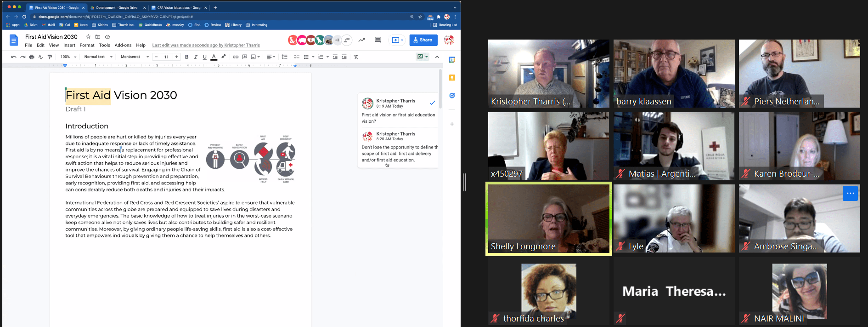Redo the edit in the Docs toolbar
868x327 pixels.
coord(23,57)
